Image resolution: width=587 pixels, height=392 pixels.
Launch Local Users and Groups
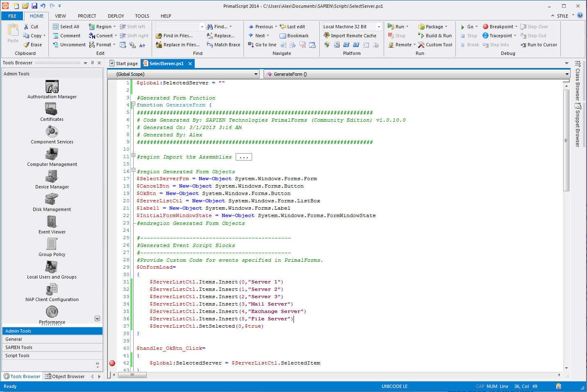pos(52,270)
